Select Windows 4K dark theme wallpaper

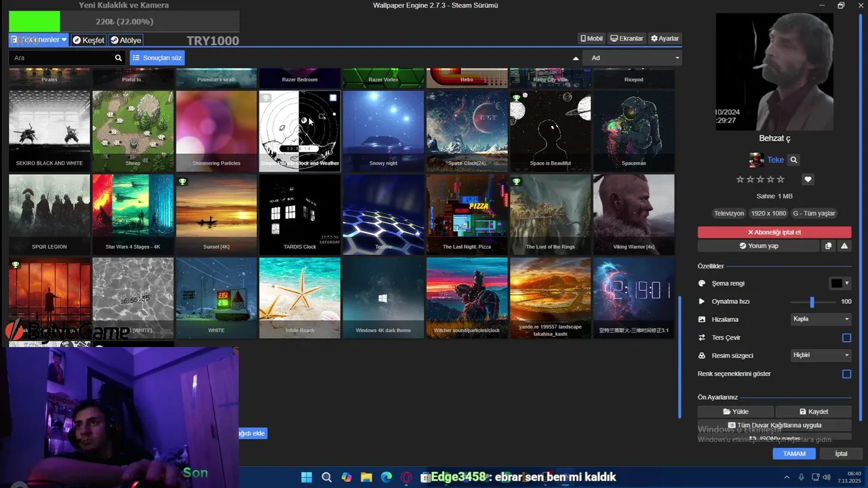(x=383, y=298)
